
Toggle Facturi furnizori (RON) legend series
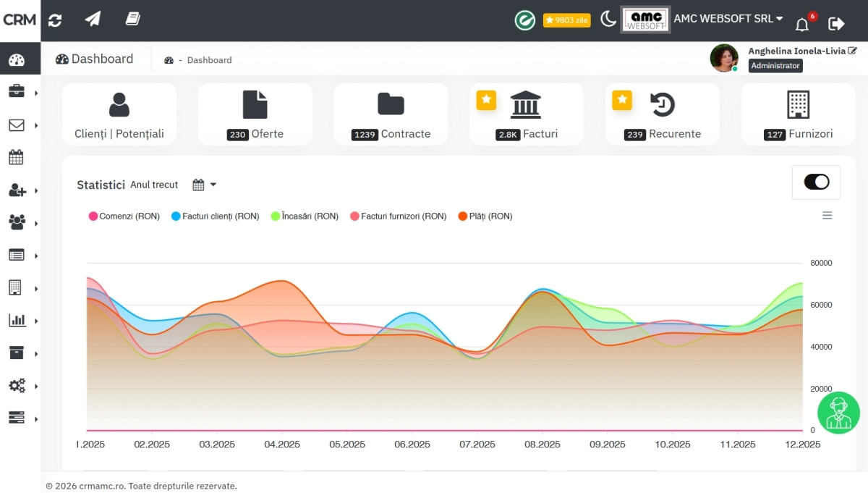pos(398,216)
